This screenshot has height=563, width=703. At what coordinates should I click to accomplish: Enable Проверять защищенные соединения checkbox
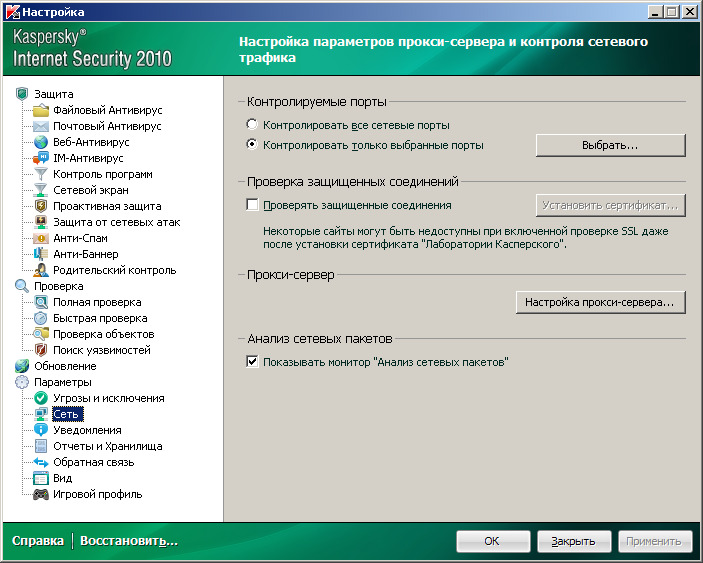point(252,205)
